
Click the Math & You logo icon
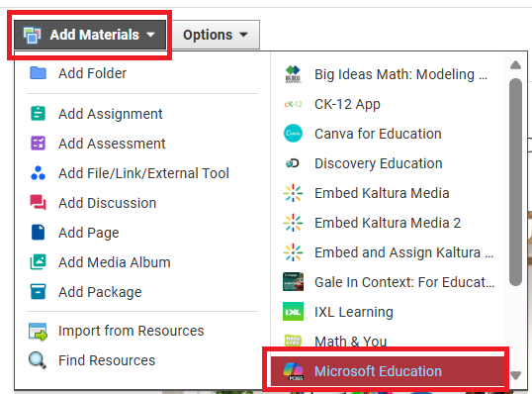click(293, 341)
